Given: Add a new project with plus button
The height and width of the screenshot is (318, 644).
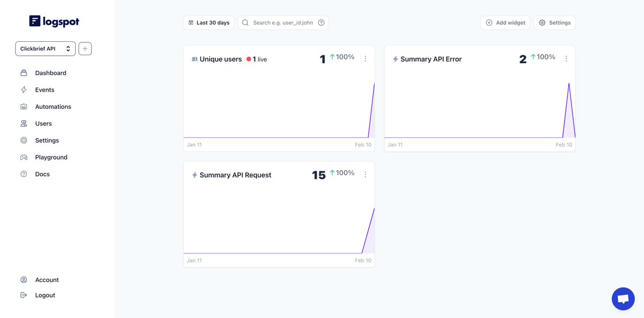Looking at the screenshot, I should click(x=85, y=49).
